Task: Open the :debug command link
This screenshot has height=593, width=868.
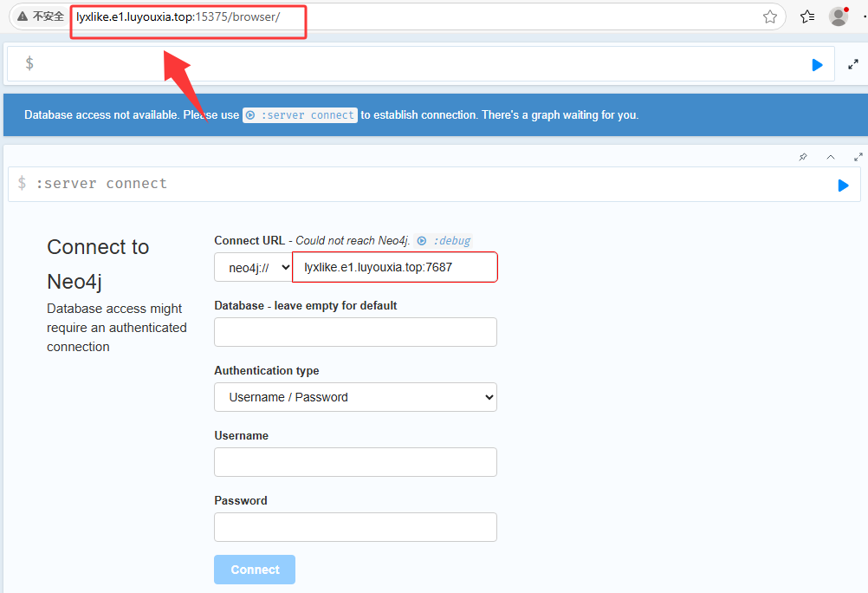Action: click(x=444, y=240)
